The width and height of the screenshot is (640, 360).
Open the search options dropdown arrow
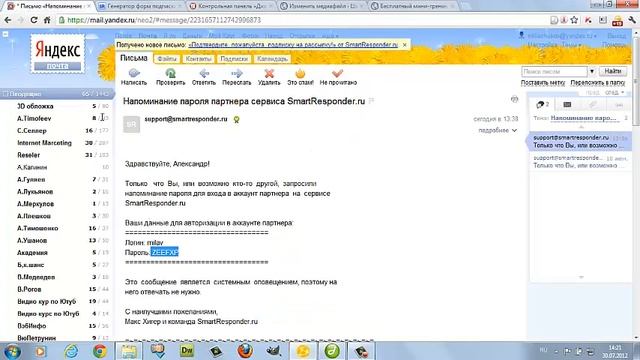592,71
